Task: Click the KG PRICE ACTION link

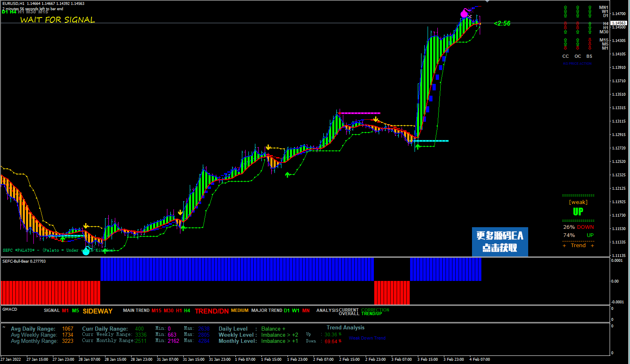Action: click(x=577, y=63)
